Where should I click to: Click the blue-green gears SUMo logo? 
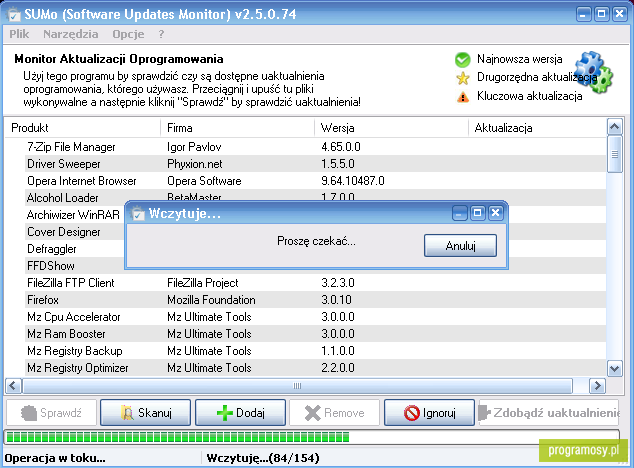(x=594, y=72)
